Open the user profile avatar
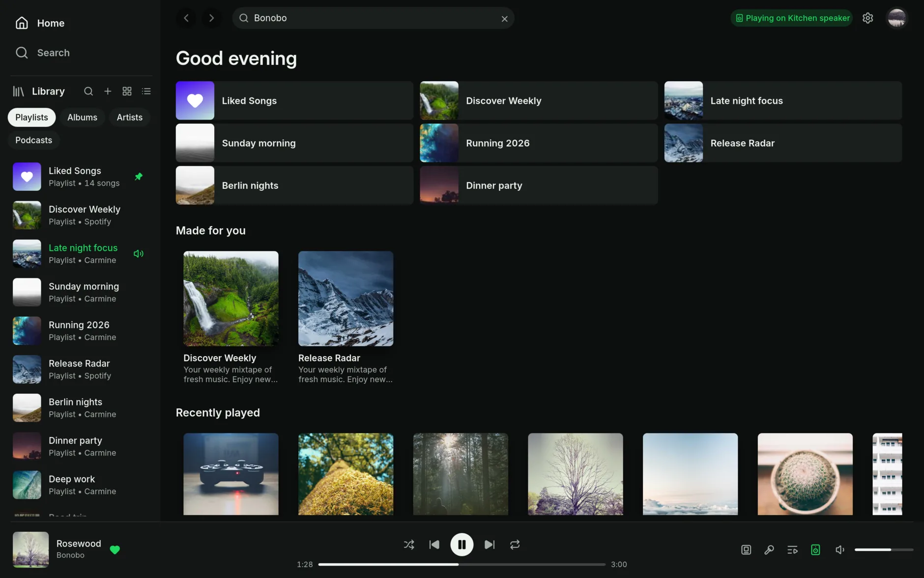Image resolution: width=924 pixels, height=578 pixels. coord(897,18)
